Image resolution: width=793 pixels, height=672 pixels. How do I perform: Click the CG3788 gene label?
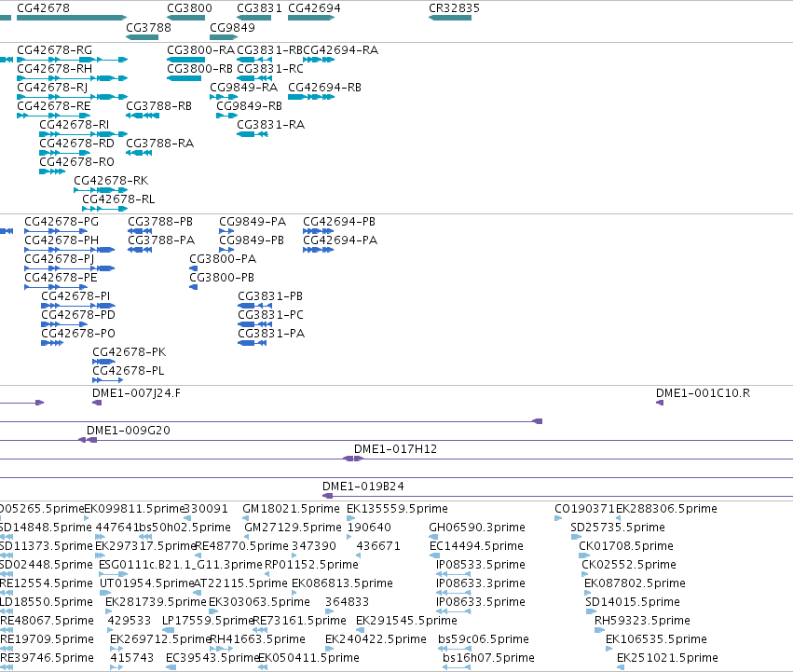[149, 27]
